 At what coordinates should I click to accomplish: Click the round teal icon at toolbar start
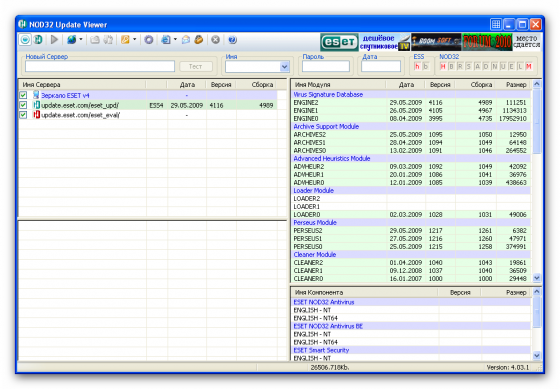25,40
